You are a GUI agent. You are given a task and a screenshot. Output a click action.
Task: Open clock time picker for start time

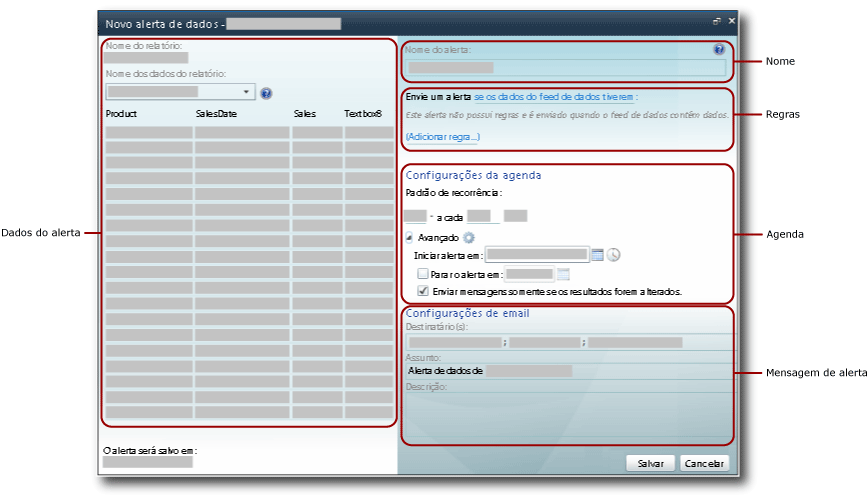(614, 255)
